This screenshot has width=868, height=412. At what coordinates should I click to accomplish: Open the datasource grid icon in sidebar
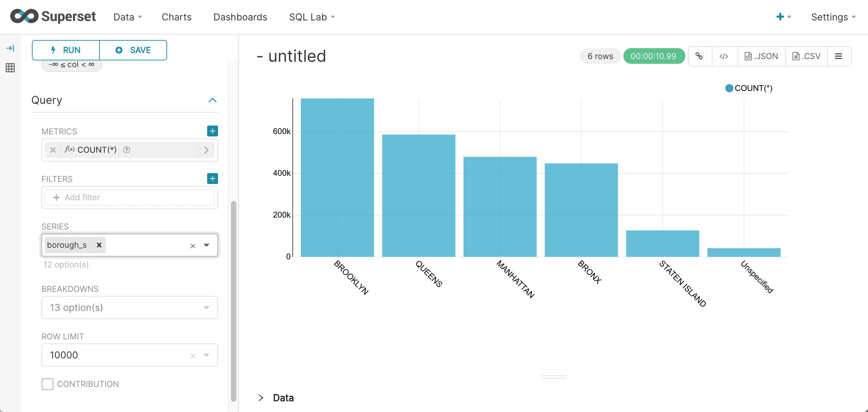(x=10, y=68)
